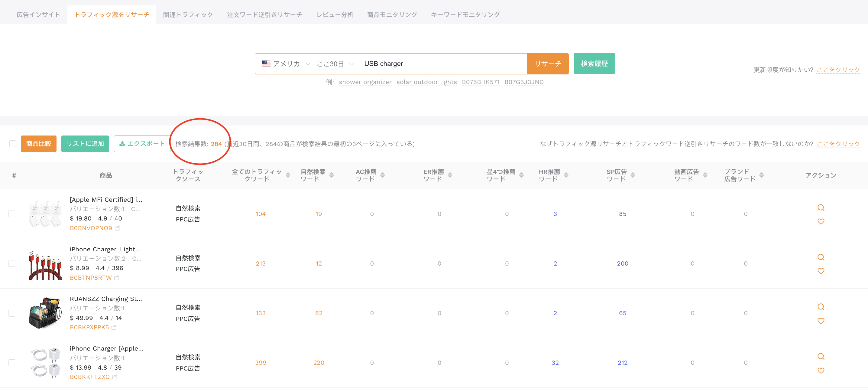Open external link icon beside B0BKPXPPK5
Screen dimensions: 868x392
[x=114, y=328]
